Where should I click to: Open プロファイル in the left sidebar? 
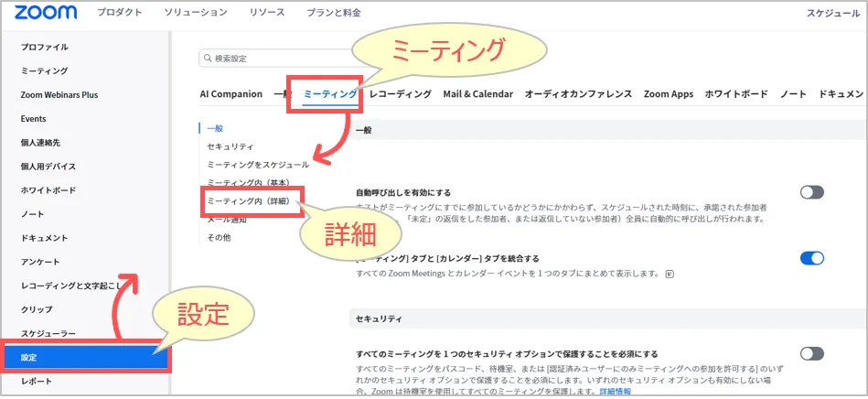(x=44, y=47)
